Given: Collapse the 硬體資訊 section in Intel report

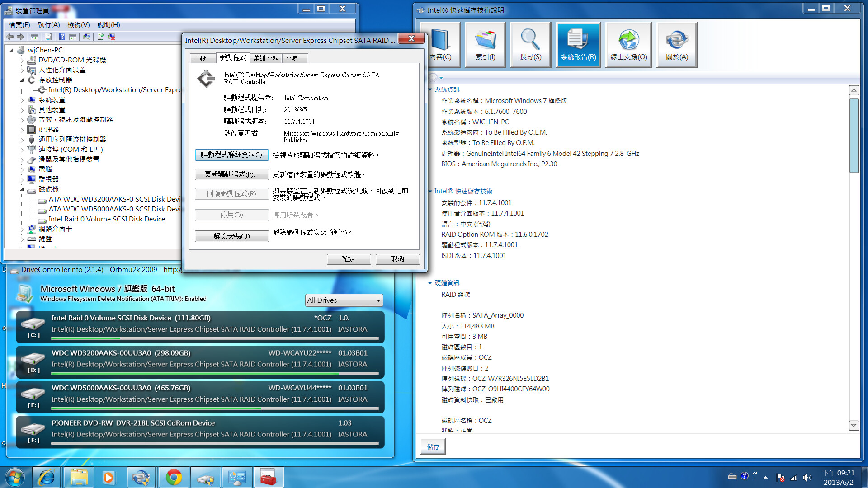Looking at the screenshot, I should pyautogui.click(x=430, y=283).
